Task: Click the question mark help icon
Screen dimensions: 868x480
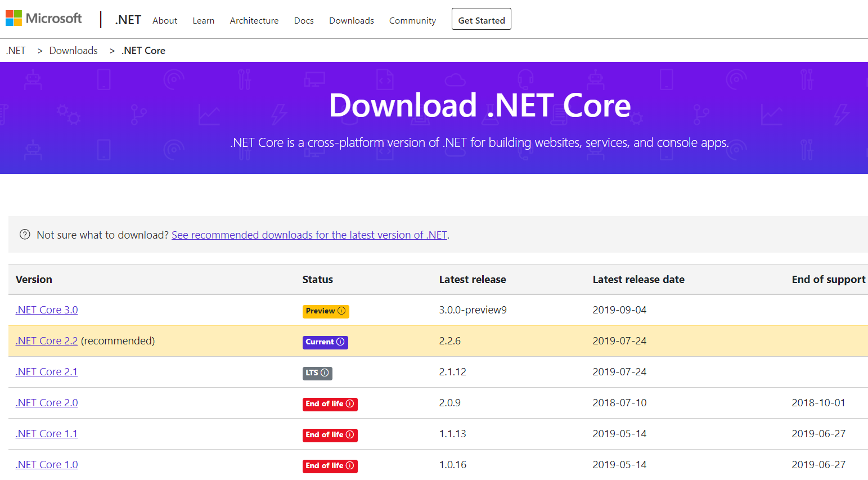Action: click(25, 235)
